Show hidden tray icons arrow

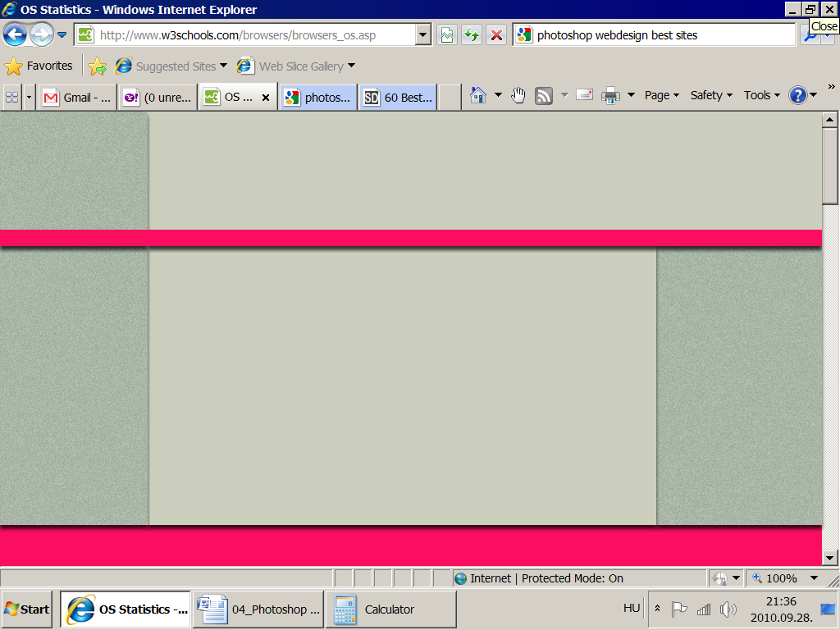657,609
